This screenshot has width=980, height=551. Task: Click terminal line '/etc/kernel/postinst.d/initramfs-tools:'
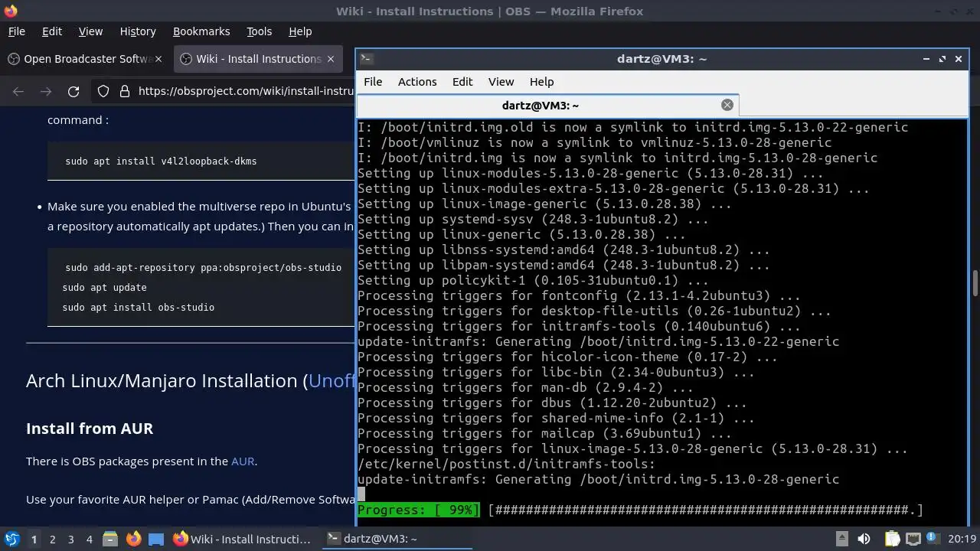tap(506, 464)
